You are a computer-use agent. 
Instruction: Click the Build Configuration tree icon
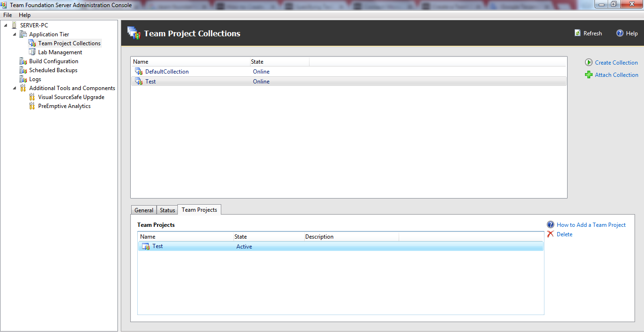click(23, 61)
